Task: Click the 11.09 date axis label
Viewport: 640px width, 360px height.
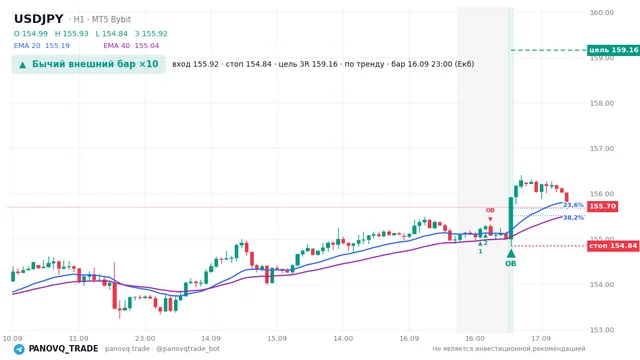Action: [x=78, y=338]
